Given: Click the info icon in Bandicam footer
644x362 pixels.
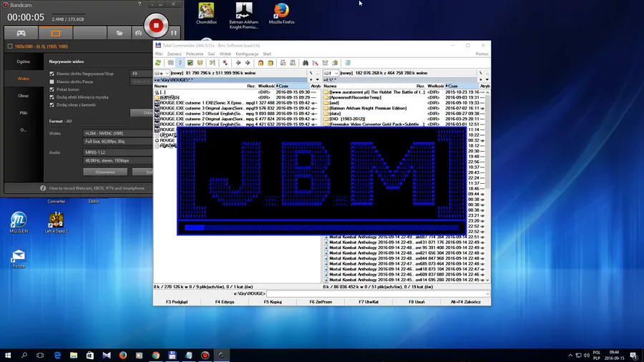Looking at the screenshot, I should (x=43, y=188).
